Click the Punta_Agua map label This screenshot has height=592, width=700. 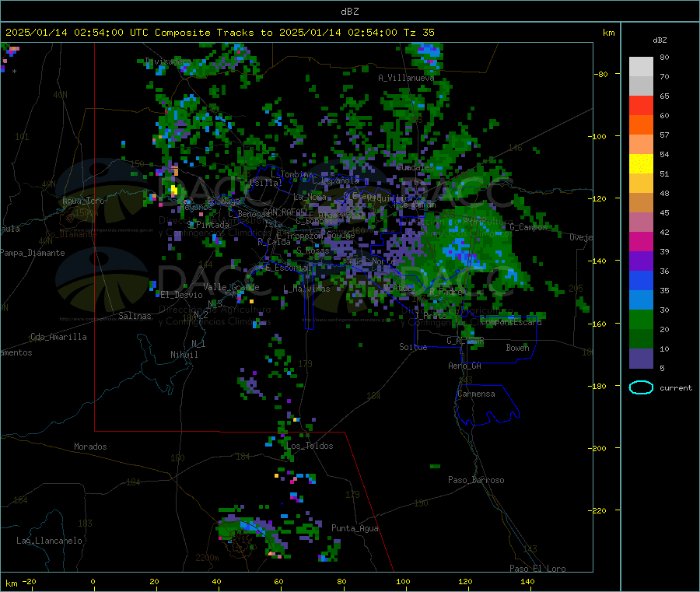[x=355, y=529]
